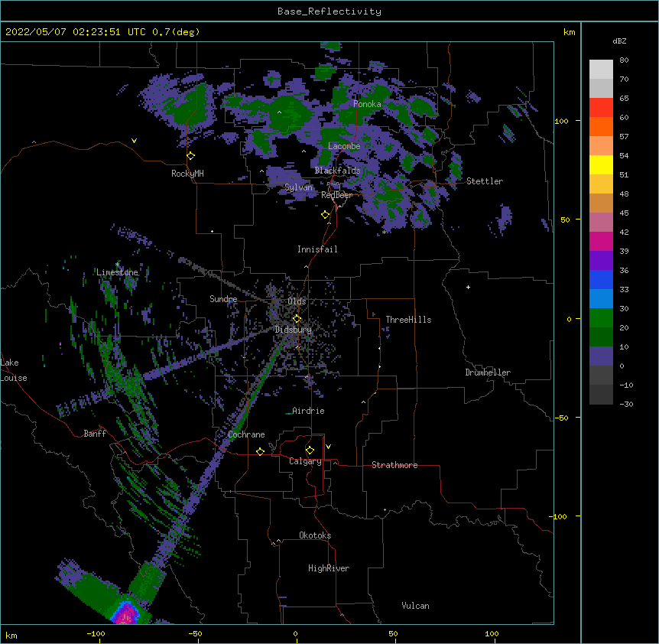Click the Base_Reflectivity title text

(329, 11)
